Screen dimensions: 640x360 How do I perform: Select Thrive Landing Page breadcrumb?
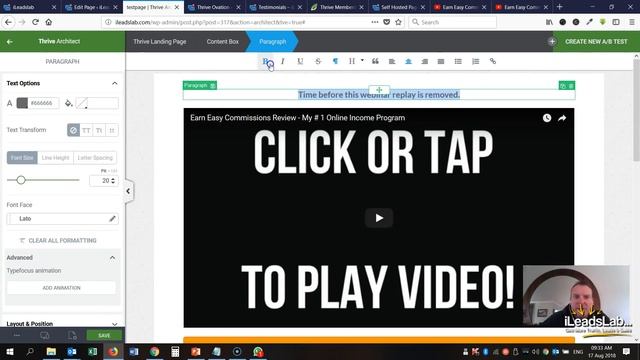(160, 42)
